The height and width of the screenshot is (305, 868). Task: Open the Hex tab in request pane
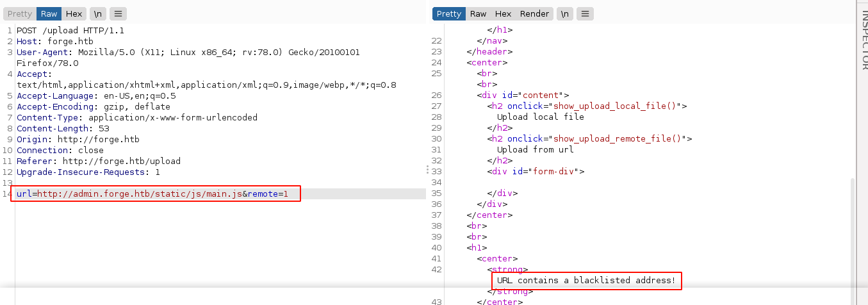pyautogui.click(x=74, y=13)
